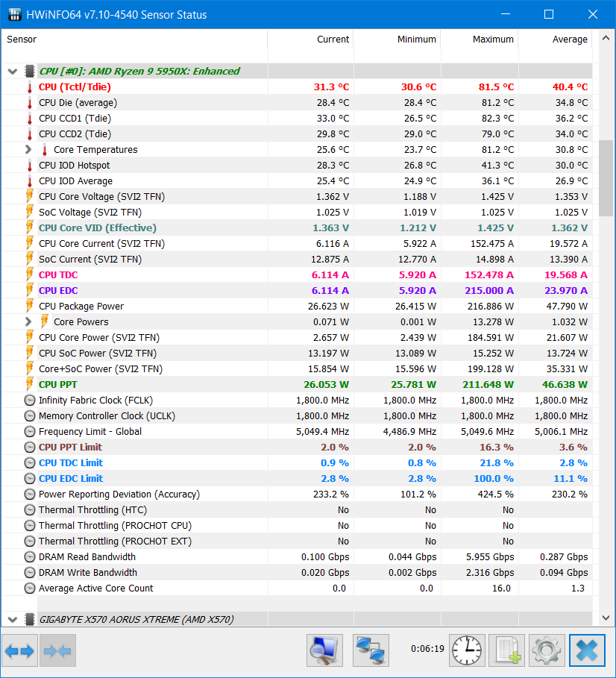The height and width of the screenshot is (678, 616).
Task: Click the lightning icon beside Core Powers
Action: coord(45,321)
